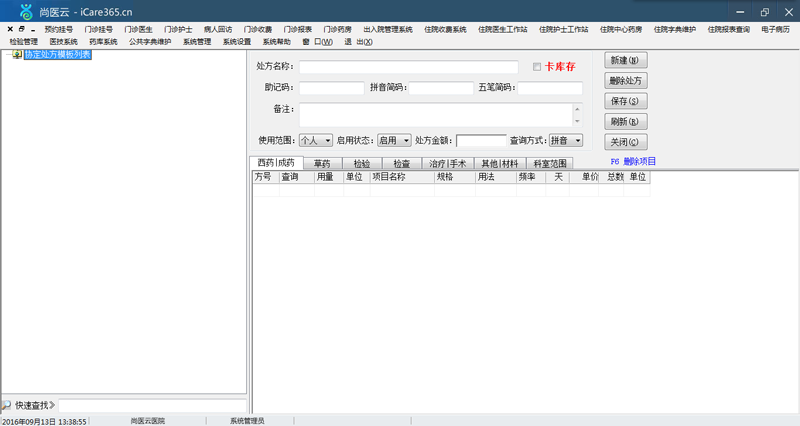Viewport: 800px width, 426px height.
Task: Switch to the 草药 tab
Action: click(322, 163)
